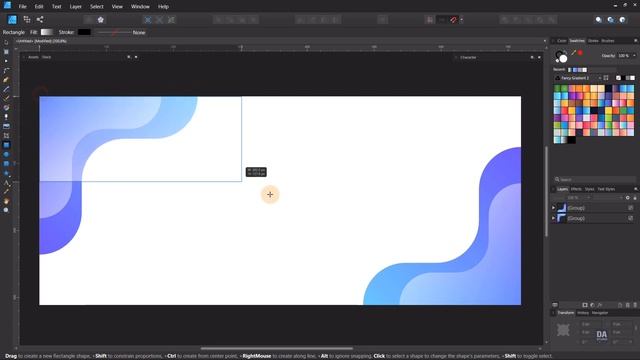The width and height of the screenshot is (640, 360).
Task: Toggle visibility of the first (Group) layer
Action: (x=631, y=208)
